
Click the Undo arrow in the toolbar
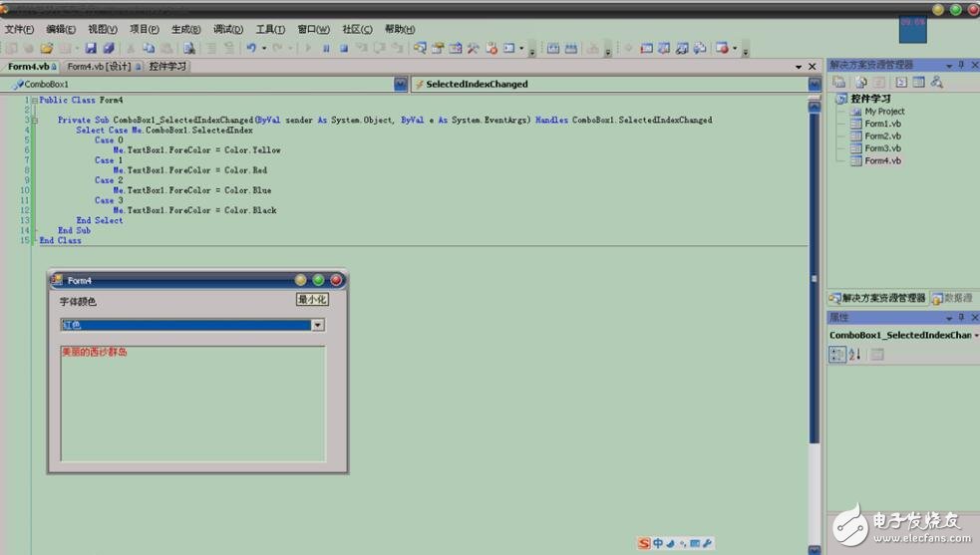(x=251, y=48)
